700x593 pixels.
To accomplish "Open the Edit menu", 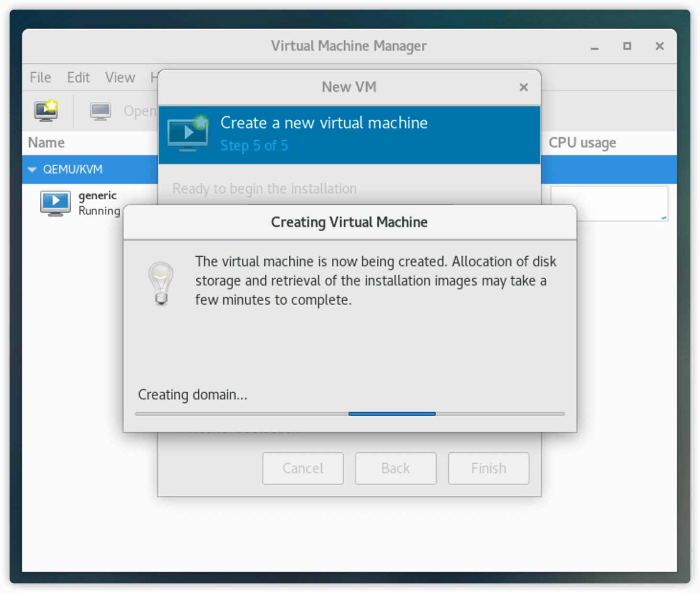I will (x=79, y=77).
